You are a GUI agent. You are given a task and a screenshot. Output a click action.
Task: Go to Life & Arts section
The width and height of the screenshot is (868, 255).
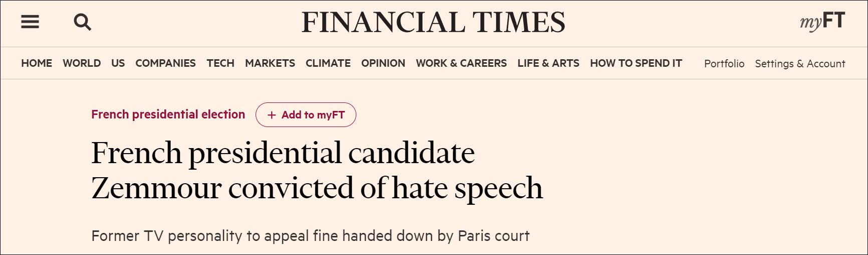pyautogui.click(x=548, y=63)
